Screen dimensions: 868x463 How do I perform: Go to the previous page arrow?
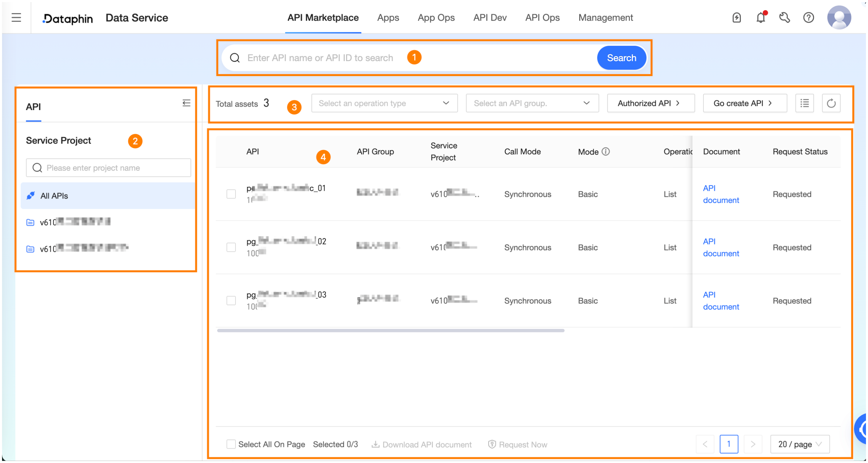(705, 445)
